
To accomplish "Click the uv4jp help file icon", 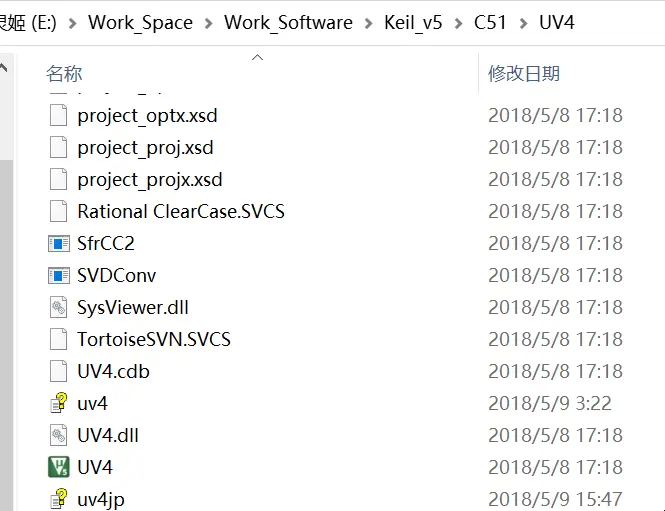I will coord(59,499).
